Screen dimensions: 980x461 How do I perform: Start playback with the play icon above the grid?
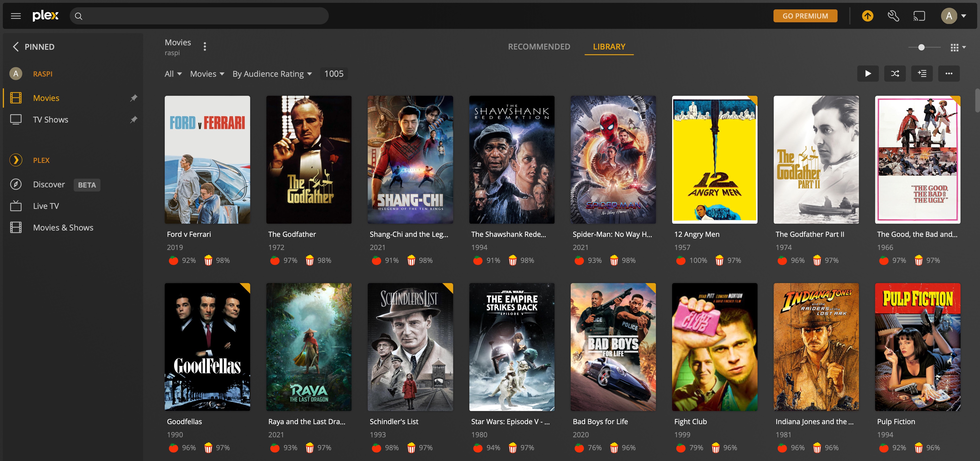coord(868,73)
